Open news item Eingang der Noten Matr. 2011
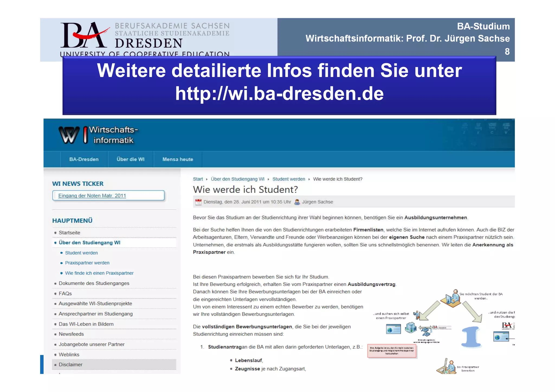555x392 pixels. (x=92, y=196)
